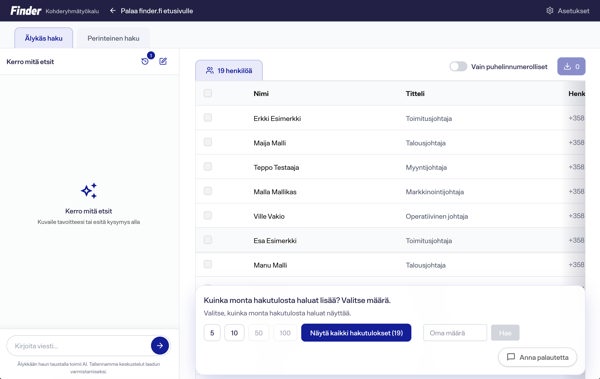600x379 pixels.
Task: Check the select-all header checkbox
Action: pos(208,93)
